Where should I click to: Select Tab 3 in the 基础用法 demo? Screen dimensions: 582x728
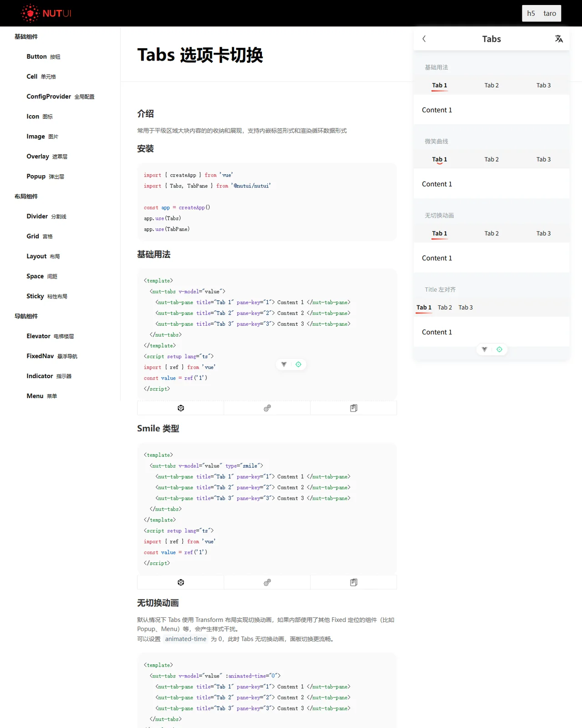(543, 85)
